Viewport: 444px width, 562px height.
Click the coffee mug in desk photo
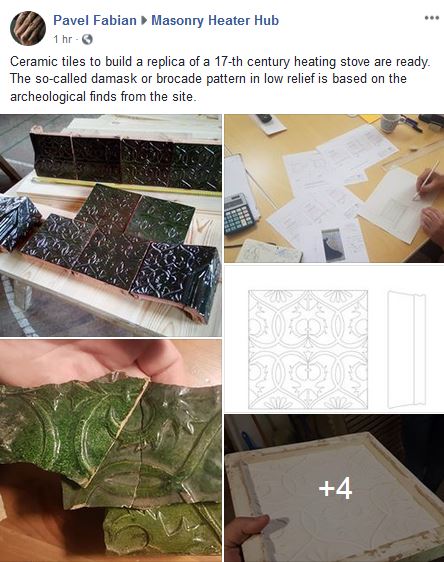pos(390,123)
